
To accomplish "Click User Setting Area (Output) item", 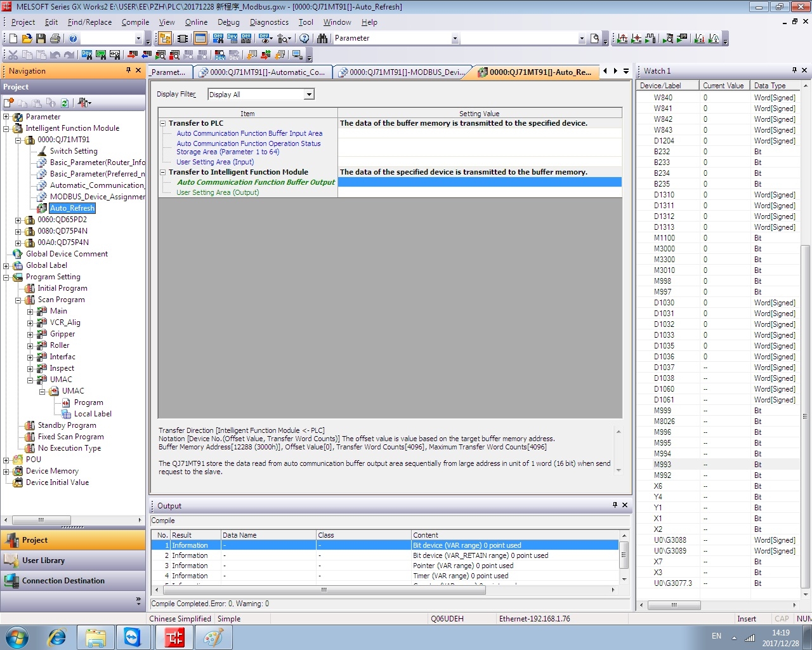I will (x=218, y=192).
